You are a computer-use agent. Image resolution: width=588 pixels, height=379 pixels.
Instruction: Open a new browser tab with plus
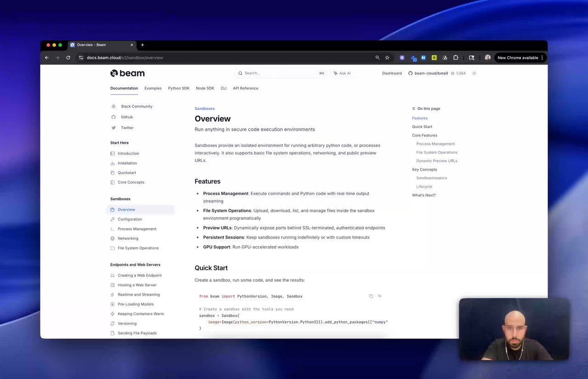[x=142, y=45]
